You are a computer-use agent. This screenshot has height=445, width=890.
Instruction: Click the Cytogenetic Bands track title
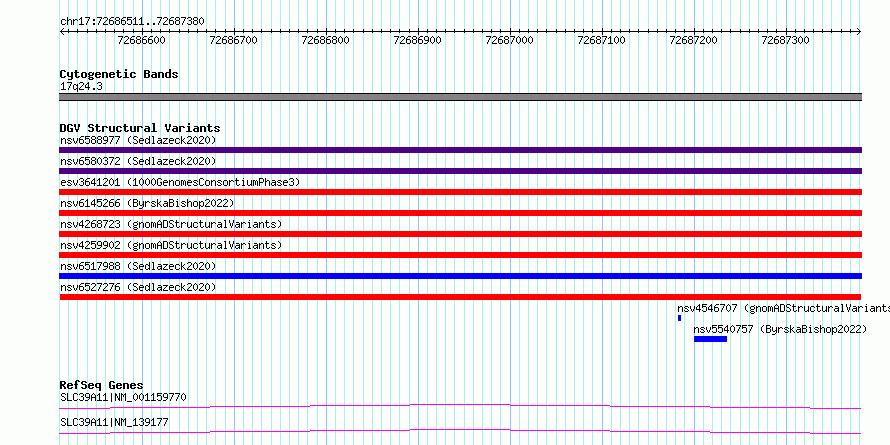click(x=119, y=74)
